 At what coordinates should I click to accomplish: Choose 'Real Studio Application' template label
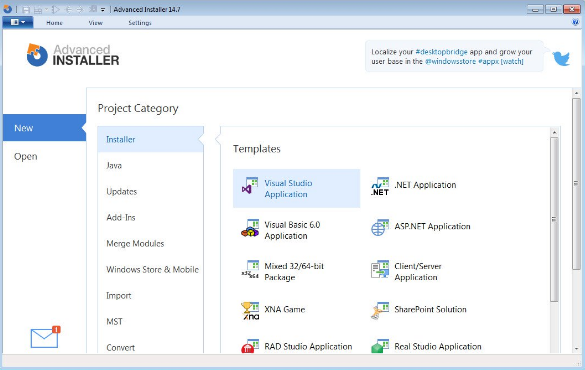pos(438,347)
